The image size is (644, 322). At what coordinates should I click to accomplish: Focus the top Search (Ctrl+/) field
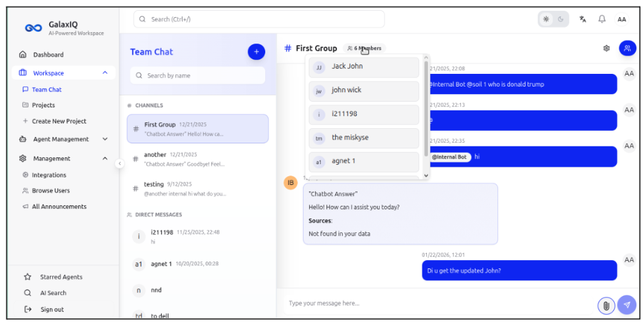(x=259, y=20)
